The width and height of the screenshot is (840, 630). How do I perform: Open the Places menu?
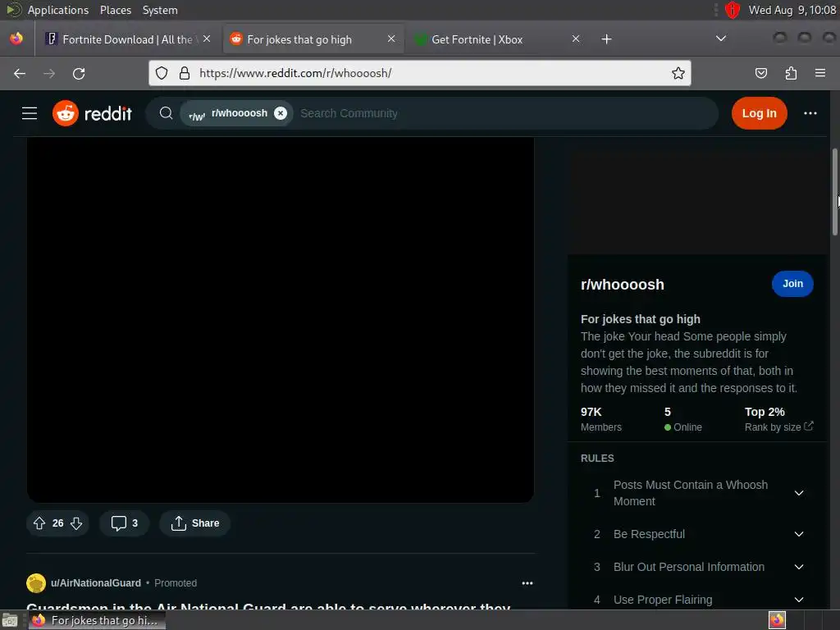tap(116, 10)
